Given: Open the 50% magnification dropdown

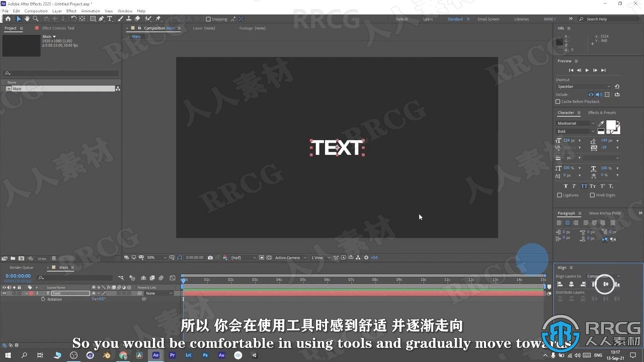Looking at the screenshot, I should [156, 257].
